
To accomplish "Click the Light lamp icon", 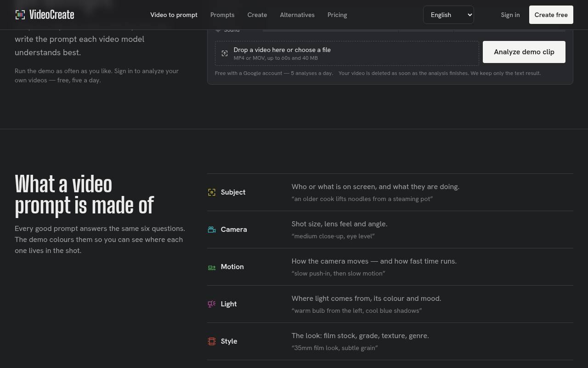I will pyautogui.click(x=212, y=304).
